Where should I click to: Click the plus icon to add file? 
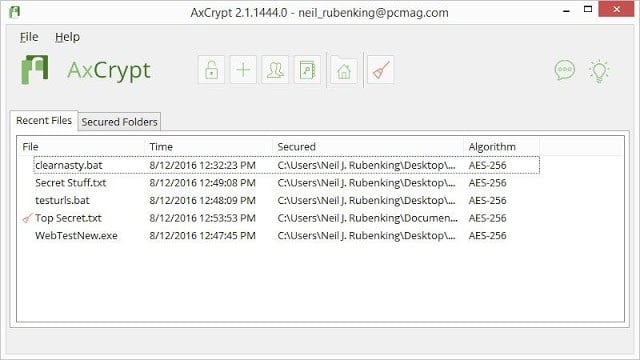243,70
